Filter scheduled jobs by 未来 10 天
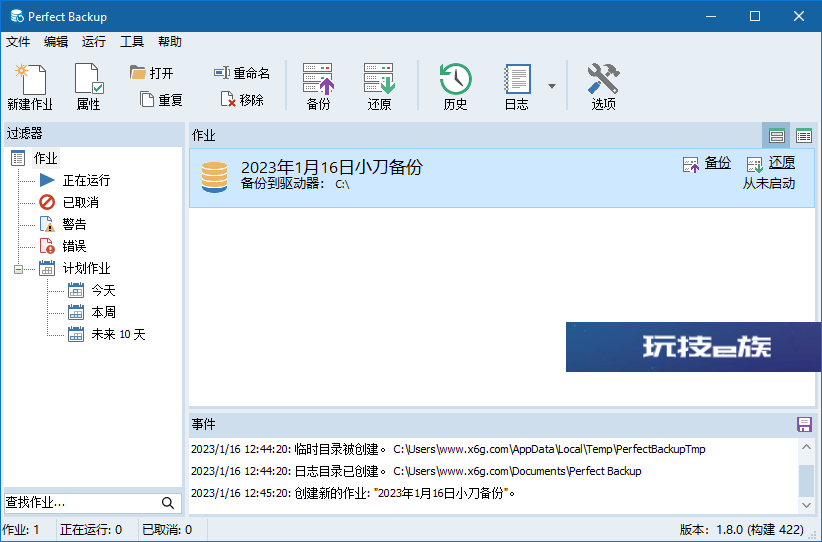This screenshot has height=542, width=822. tap(118, 334)
